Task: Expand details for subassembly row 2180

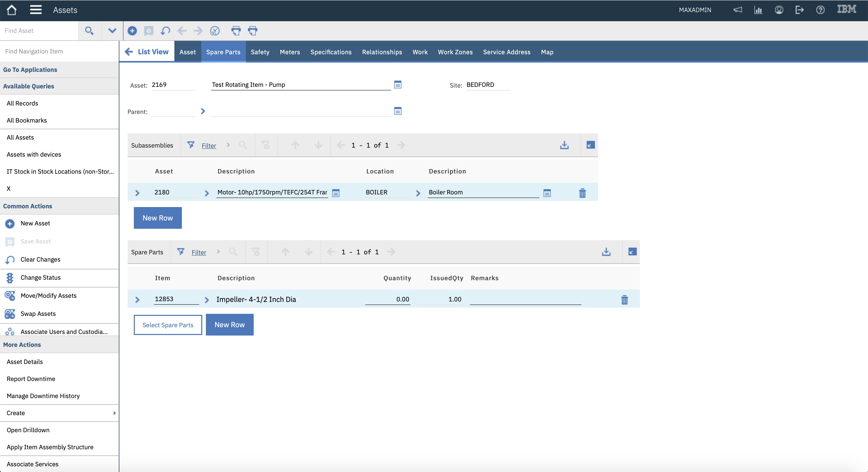Action: tap(137, 193)
